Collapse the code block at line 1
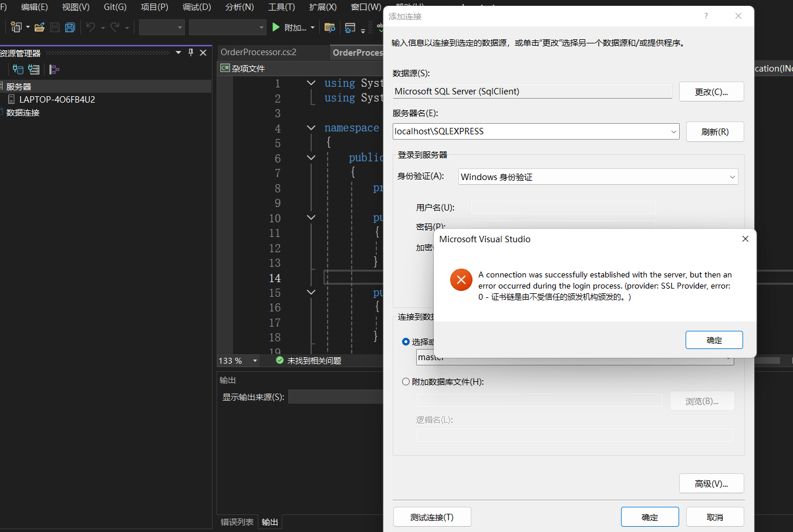The image size is (793, 532). point(311,83)
